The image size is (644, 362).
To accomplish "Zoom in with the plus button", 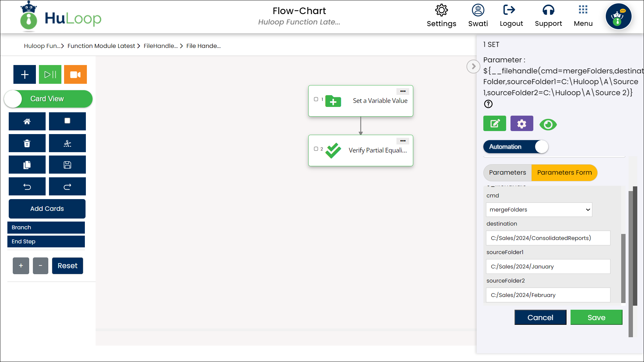I will [x=21, y=266].
